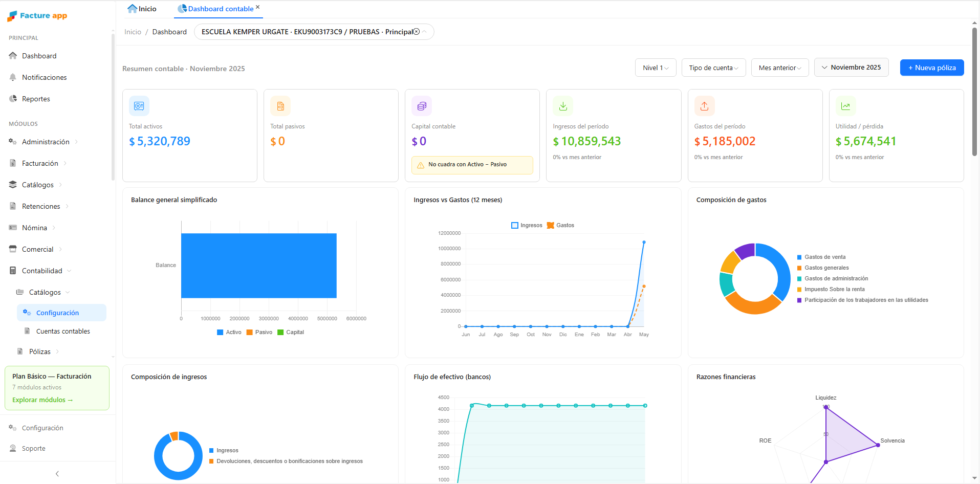Screen dimensions: 980x484
Task: Open Reportes in the sidebar
Action: pyautogui.click(x=36, y=99)
